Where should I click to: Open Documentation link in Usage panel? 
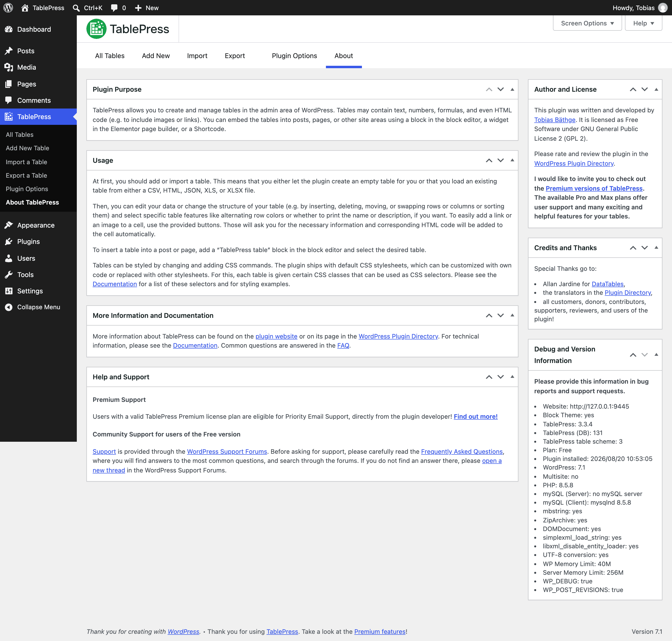(x=115, y=284)
